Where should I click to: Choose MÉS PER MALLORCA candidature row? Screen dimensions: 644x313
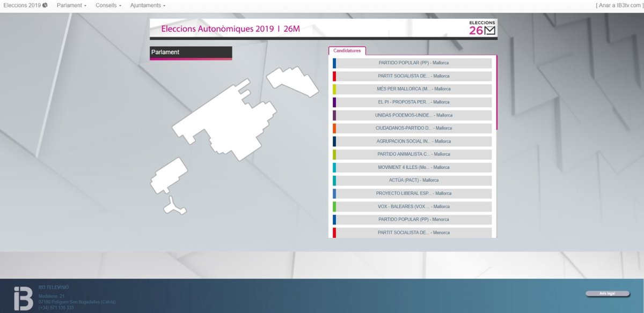[413, 89]
